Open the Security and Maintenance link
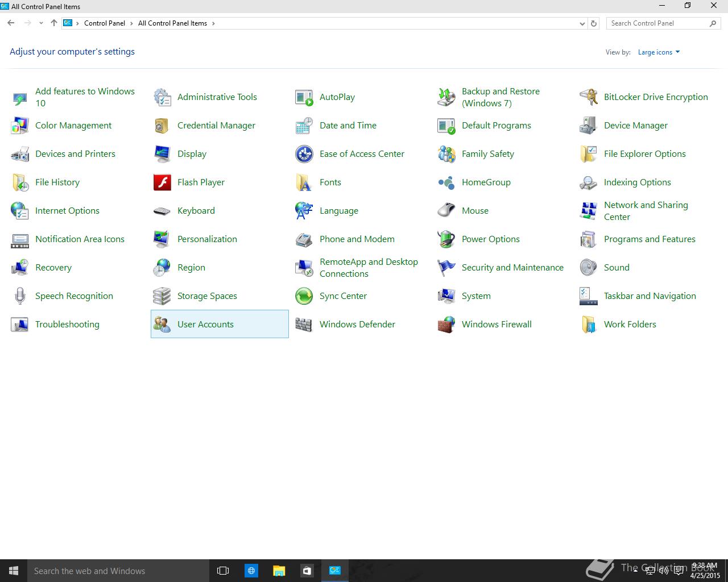728x582 pixels. point(512,268)
